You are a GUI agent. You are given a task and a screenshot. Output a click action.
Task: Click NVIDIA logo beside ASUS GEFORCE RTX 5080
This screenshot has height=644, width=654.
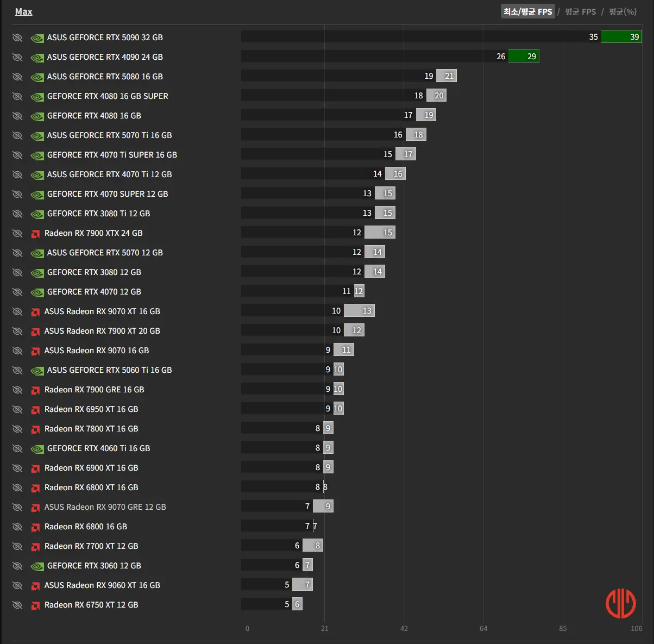(x=37, y=77)
